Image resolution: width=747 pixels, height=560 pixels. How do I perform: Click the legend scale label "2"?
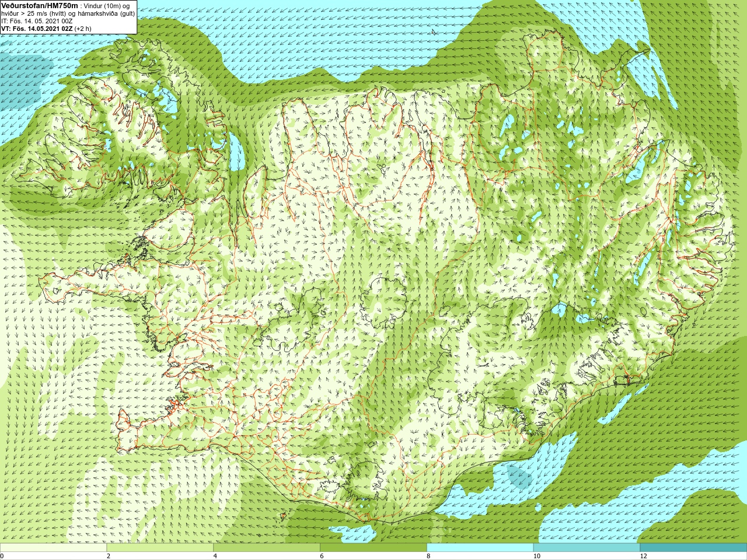109,556
